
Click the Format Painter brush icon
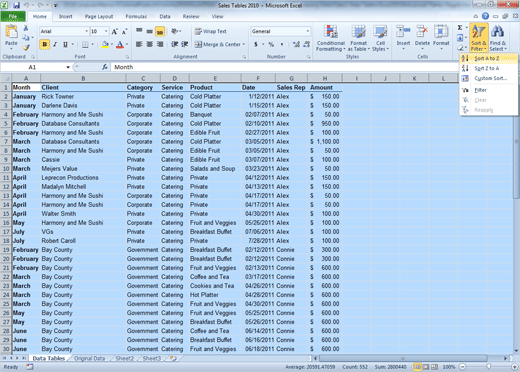(26, 47)
